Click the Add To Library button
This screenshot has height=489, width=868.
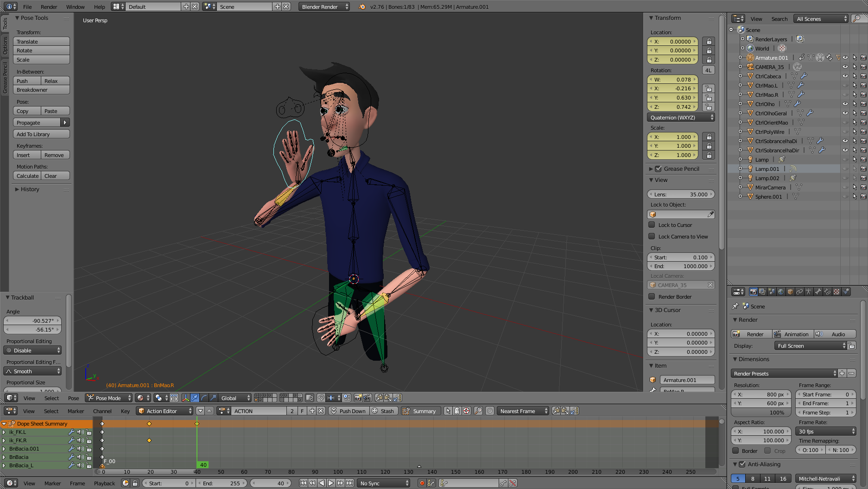41,134
